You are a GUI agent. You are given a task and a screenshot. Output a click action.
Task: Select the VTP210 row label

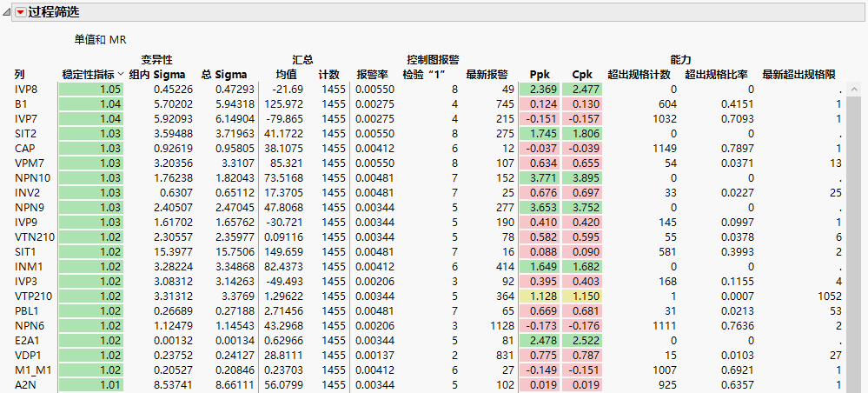pyautogui.click(x=32, y=296)
